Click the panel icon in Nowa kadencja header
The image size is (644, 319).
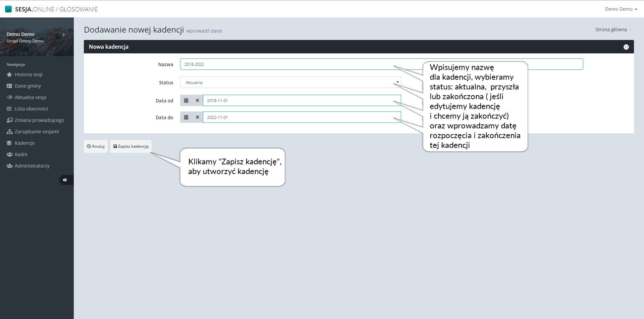(x=626, y=47)
